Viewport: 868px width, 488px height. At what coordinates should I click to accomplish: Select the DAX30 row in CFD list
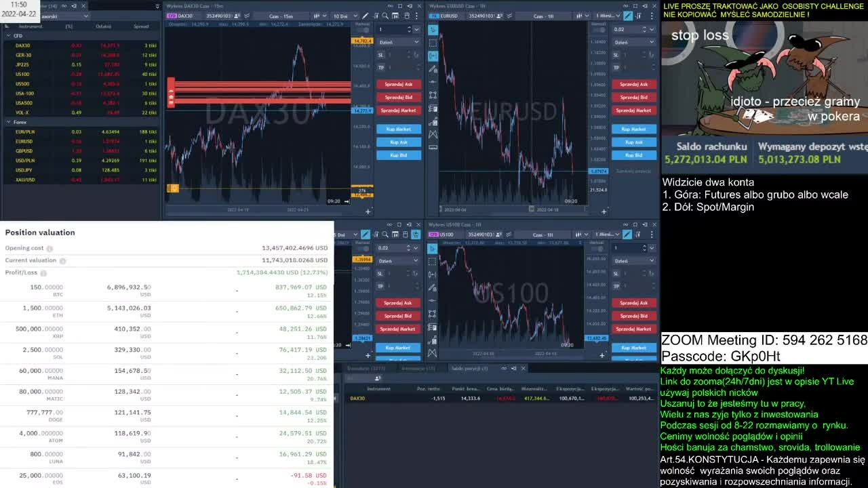[x=81, y=45]
